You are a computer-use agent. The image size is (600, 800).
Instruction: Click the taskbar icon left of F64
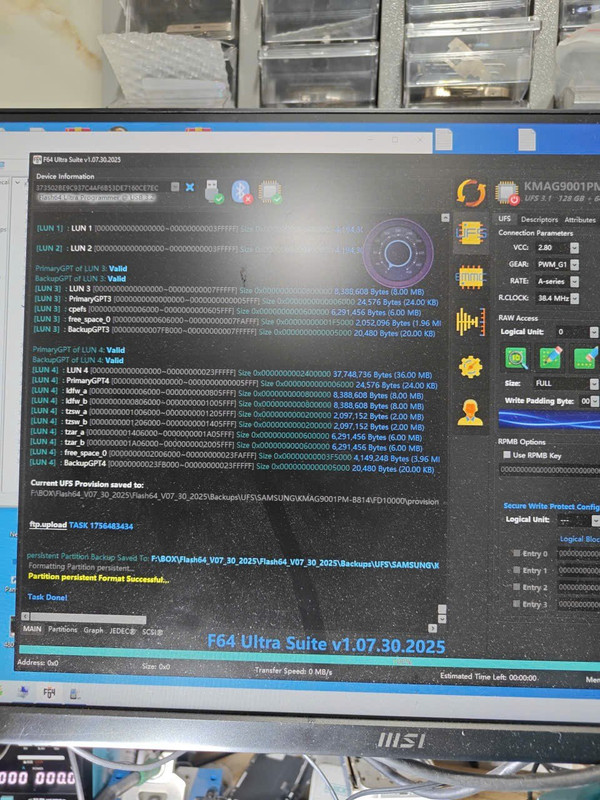click(x=23, y=691)
